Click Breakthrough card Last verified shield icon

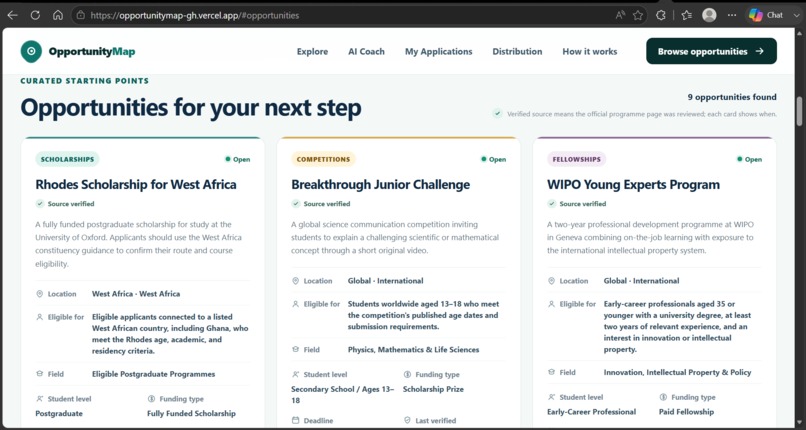click(x=407, y=420)
